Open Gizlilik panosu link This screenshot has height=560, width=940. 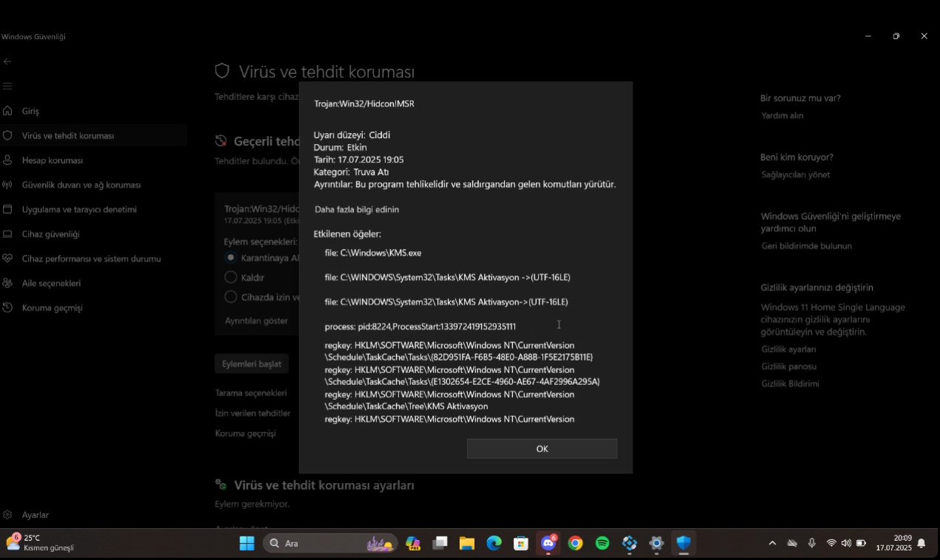(x=789, y=366)
